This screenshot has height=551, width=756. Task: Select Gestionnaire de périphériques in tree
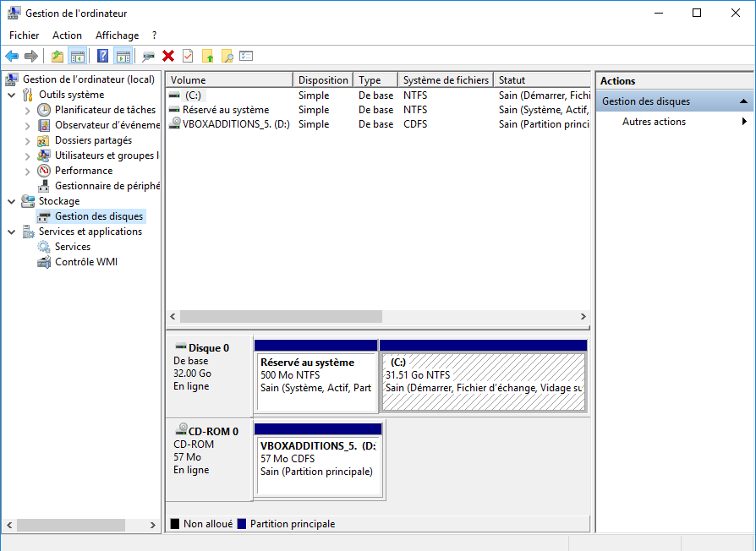point(107,185)
